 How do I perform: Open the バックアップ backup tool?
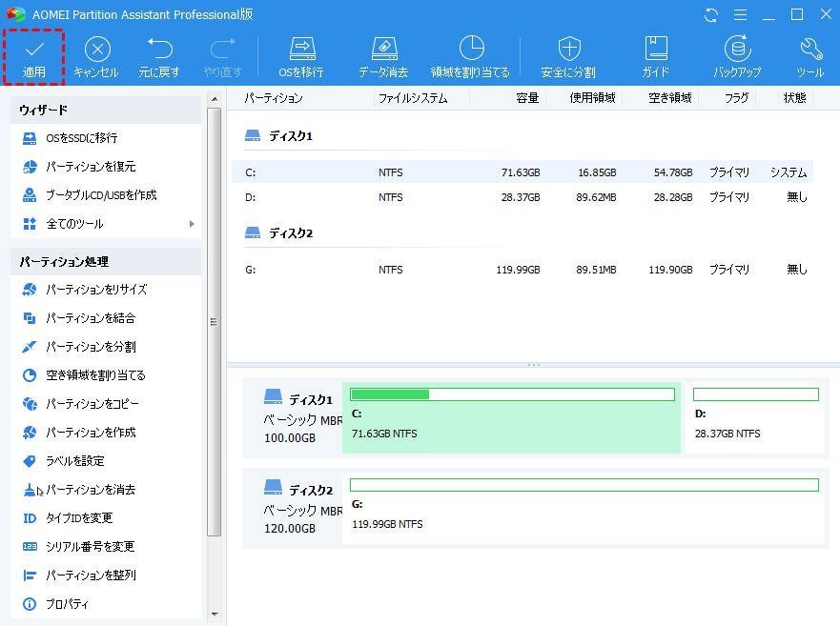(738, 57)
